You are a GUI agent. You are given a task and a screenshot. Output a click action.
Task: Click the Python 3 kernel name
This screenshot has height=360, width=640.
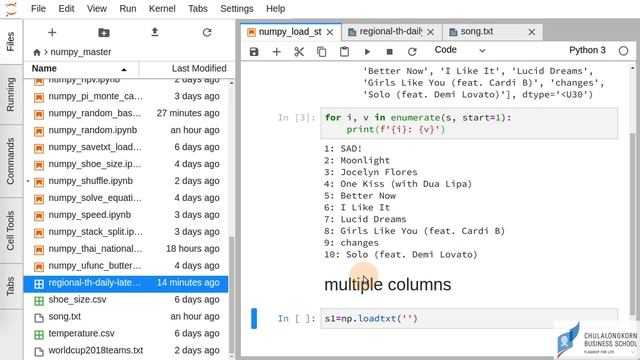[x=587, y=50]
